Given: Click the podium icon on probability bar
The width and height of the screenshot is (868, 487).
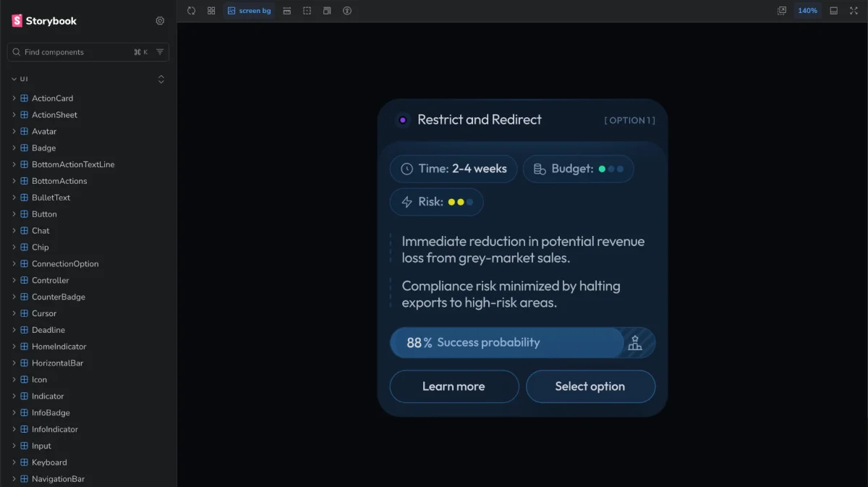Looking at the screenshot, I should tap(635, 343).
